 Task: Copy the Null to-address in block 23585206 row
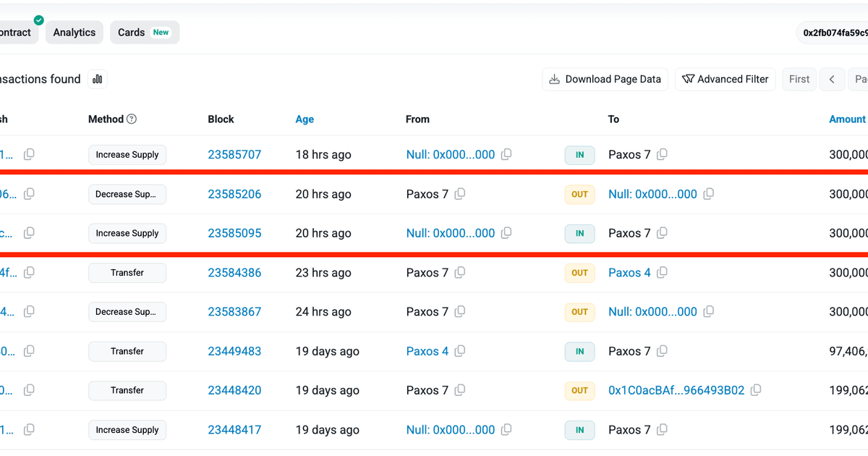709,193
